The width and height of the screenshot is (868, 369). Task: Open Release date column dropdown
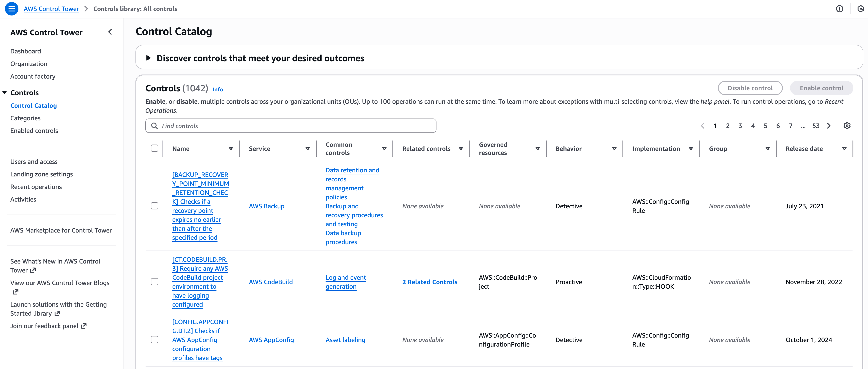(844, 149)
